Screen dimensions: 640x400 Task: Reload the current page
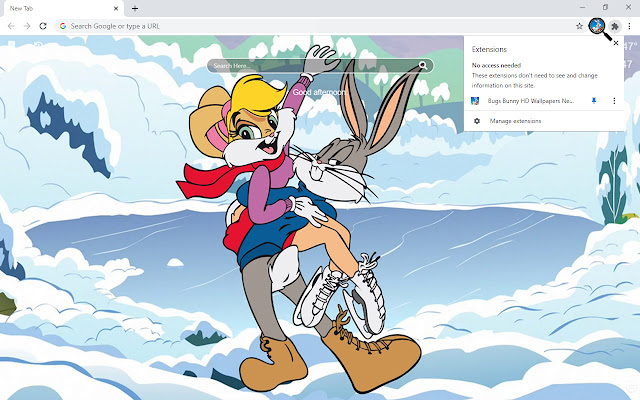[43, 26]
